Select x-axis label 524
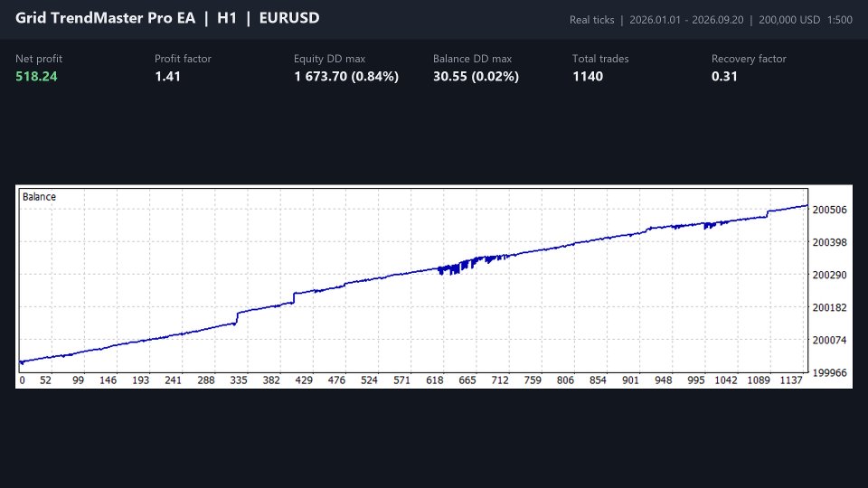The height and width of the screenshot is (488, 868). click(369, 380)
